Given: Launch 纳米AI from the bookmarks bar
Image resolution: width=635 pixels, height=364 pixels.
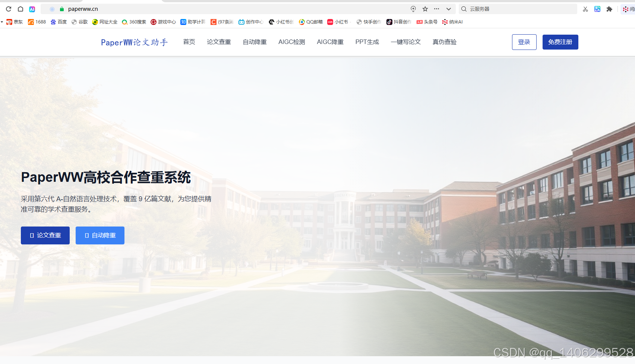Looking at the screenshot, I should (452, 22).
